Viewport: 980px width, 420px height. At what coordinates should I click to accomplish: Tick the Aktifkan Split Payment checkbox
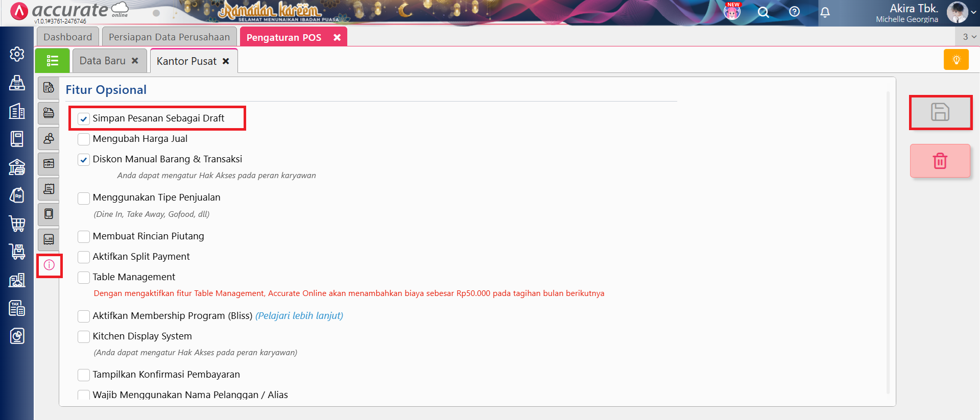click(84, 257)
